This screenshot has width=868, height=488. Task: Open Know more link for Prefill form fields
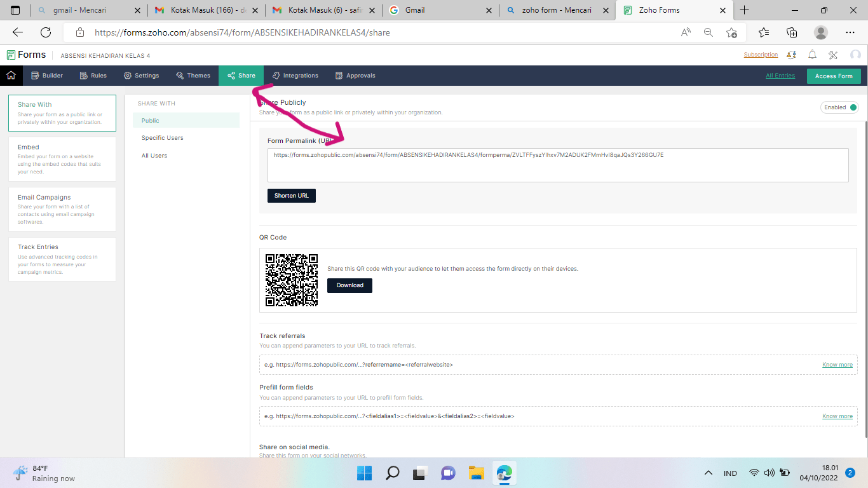(837, 416)
